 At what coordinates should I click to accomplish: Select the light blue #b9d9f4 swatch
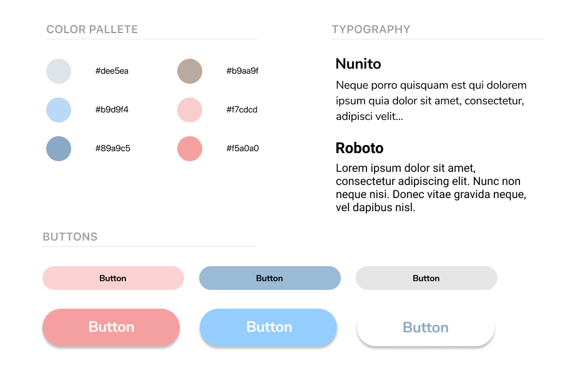pyautogui.click(x=59, y=110)
